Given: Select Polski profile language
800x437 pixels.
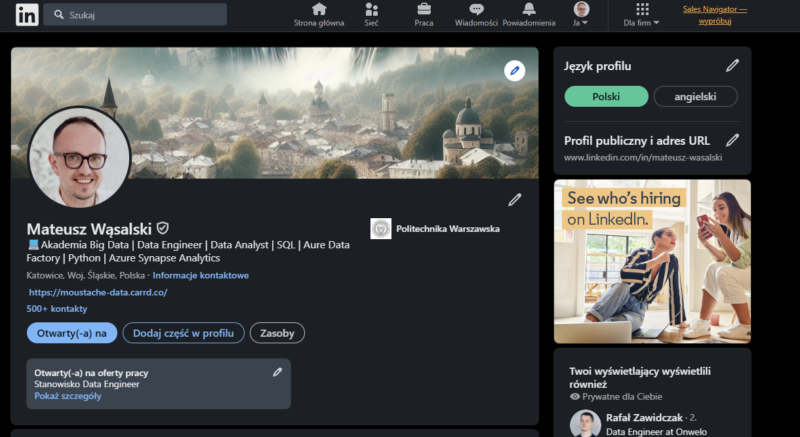Looking at the screenshot, I should 606,96.
